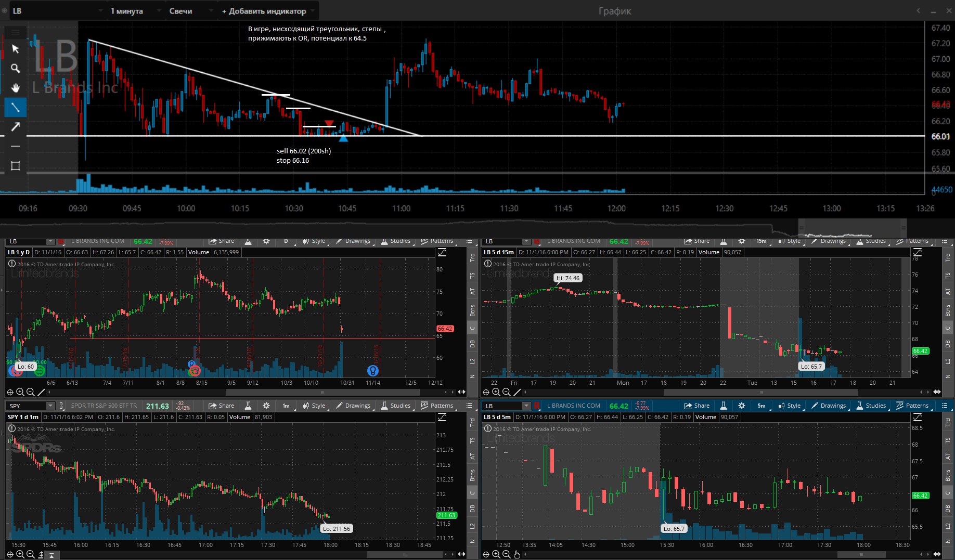
Task: Open the sidebar menu icon above pointer tool
Action: [x=16, y=32]
